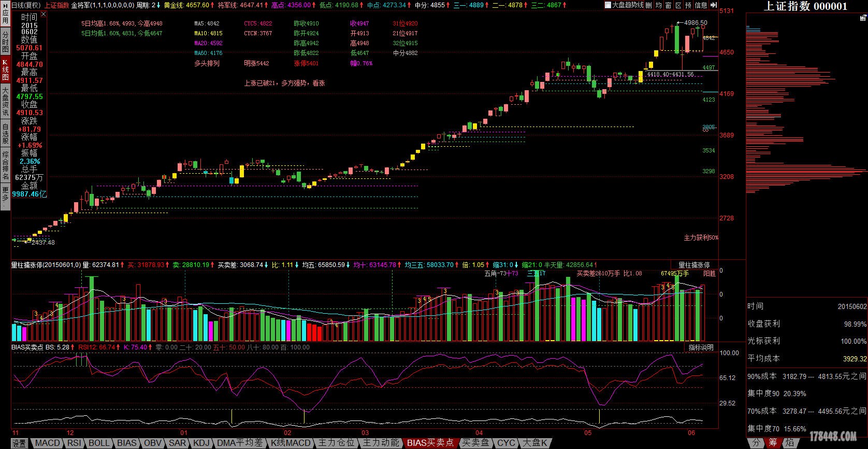The height and width of the screenshot is (449, 868).
Task: Click the 区 toolbar button
Action: click(x=678, y=5)
